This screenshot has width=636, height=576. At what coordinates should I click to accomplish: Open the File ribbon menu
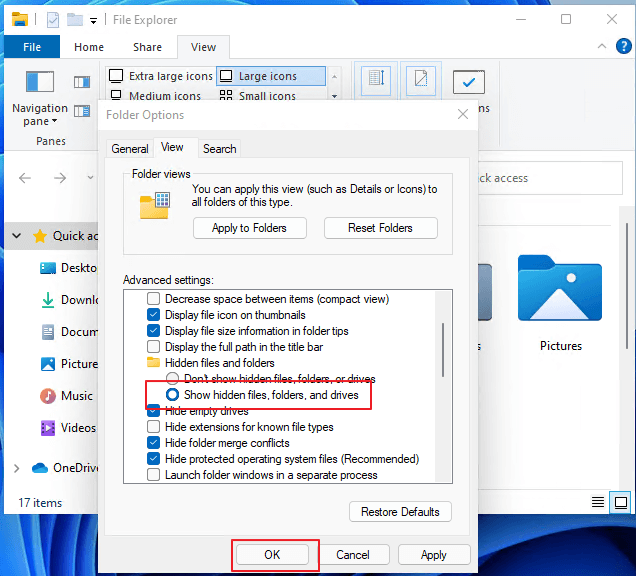point(32,47)
